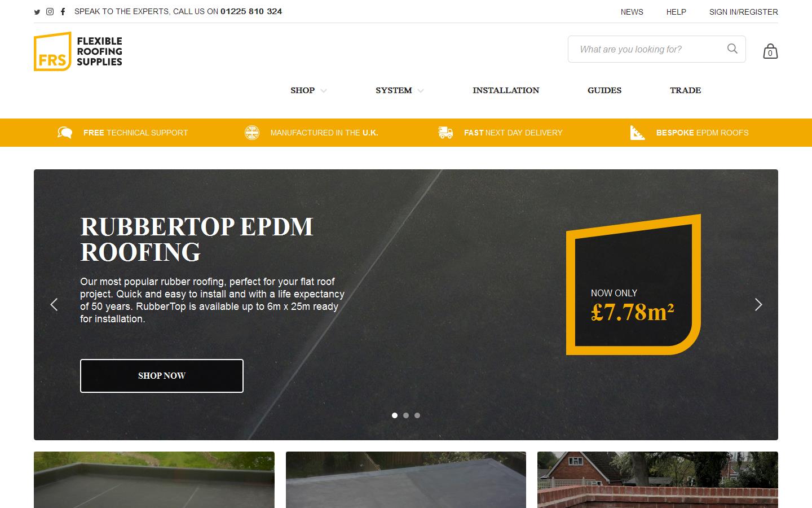Click the FRS Flexible Roofing Supplies logo
The image size is (812, 508).
[78, 51]
